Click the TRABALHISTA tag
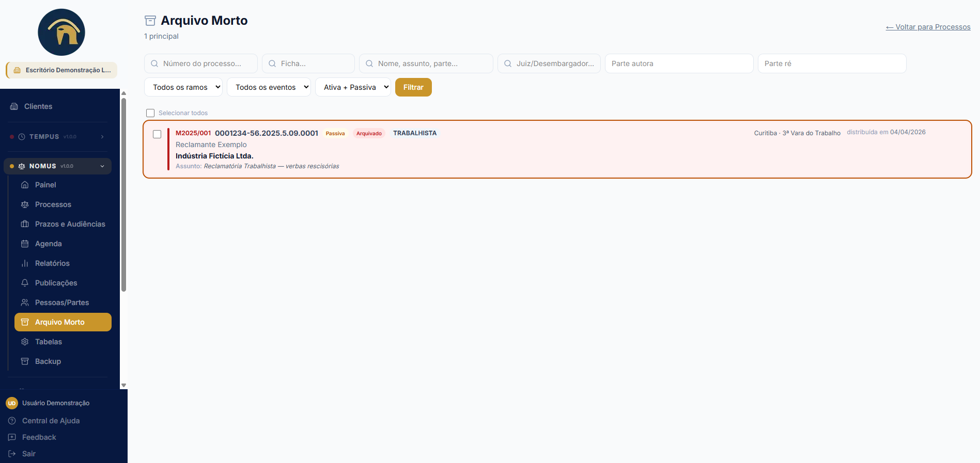The height and width of the screenshot is (463, 980). 415,133
